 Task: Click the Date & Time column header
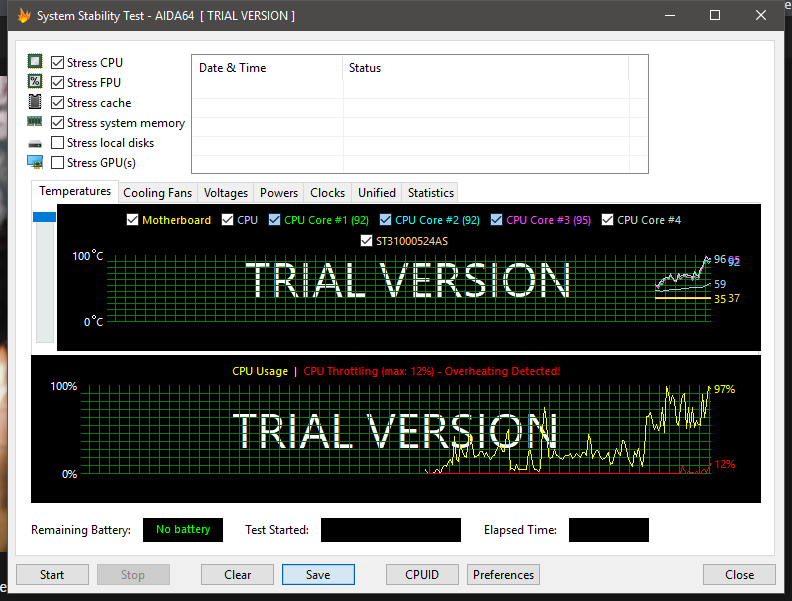(x=267, y=68)
